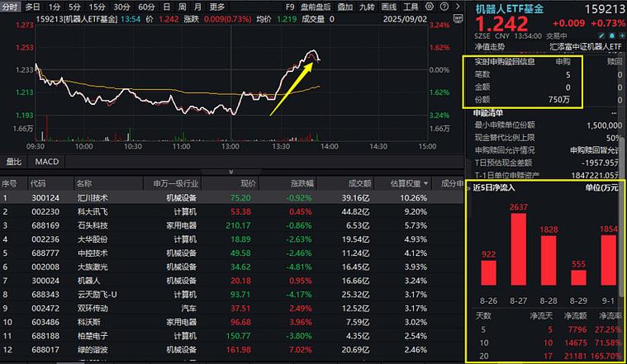Sort by 代码 column header
The height and width of the screenshot is (364, 627).
38,183
